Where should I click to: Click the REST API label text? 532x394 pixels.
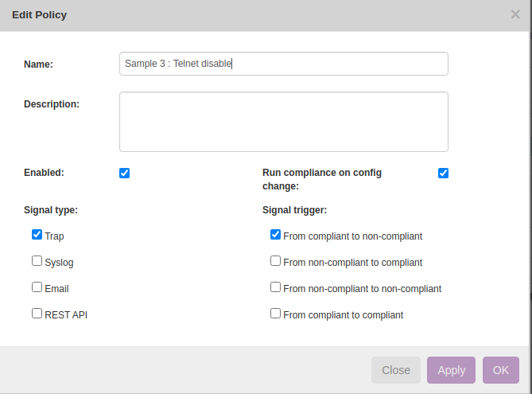tap(66, 315)
